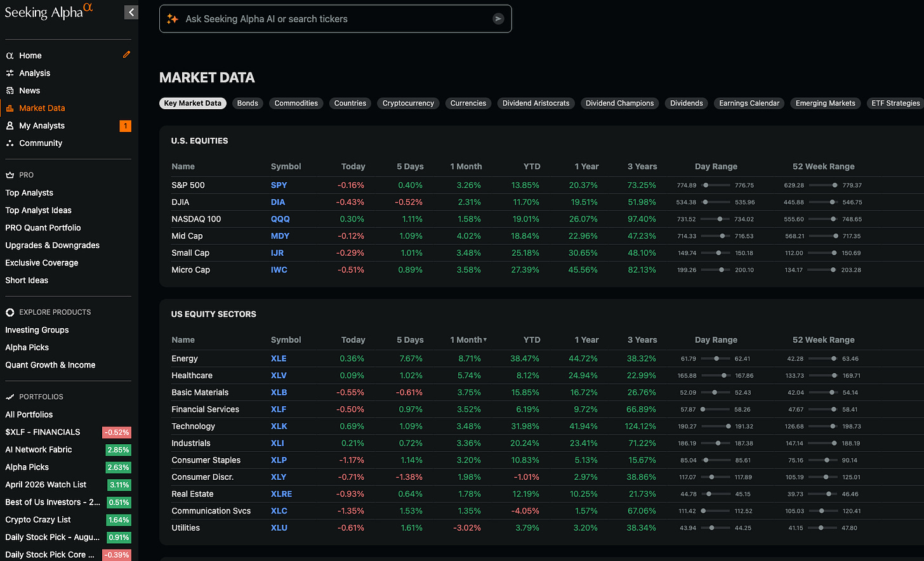Collapse the sidebar with chevron button
The width and height of the screenshot is (924, 561).
[131, 12]
